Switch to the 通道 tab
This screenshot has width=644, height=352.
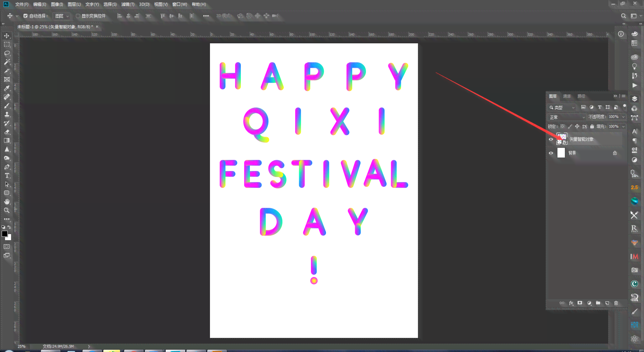coord(567,96)
